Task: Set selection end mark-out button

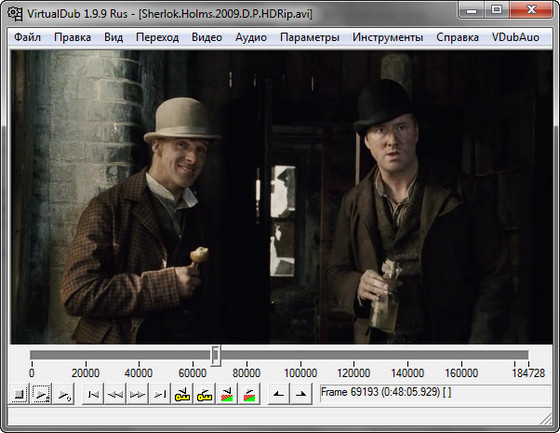Action: click(301, 394)
